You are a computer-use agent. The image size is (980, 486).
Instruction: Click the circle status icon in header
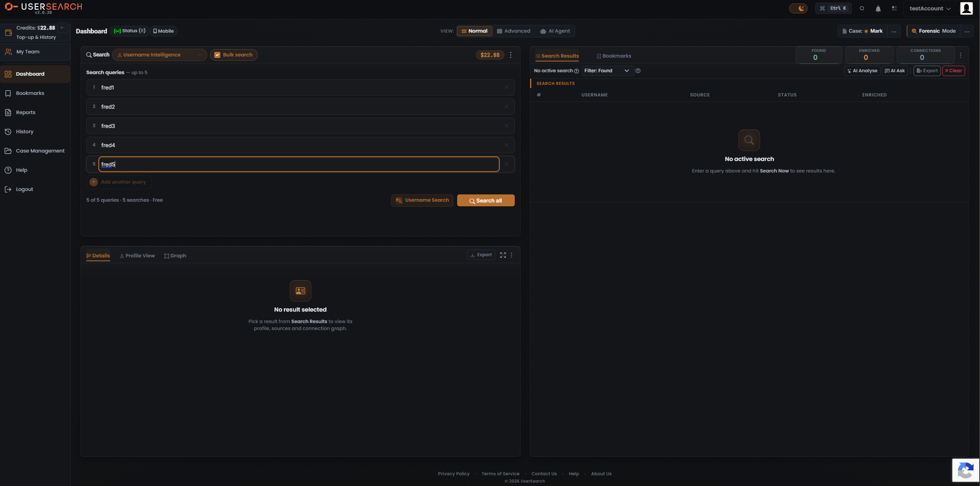pos(862,8)
